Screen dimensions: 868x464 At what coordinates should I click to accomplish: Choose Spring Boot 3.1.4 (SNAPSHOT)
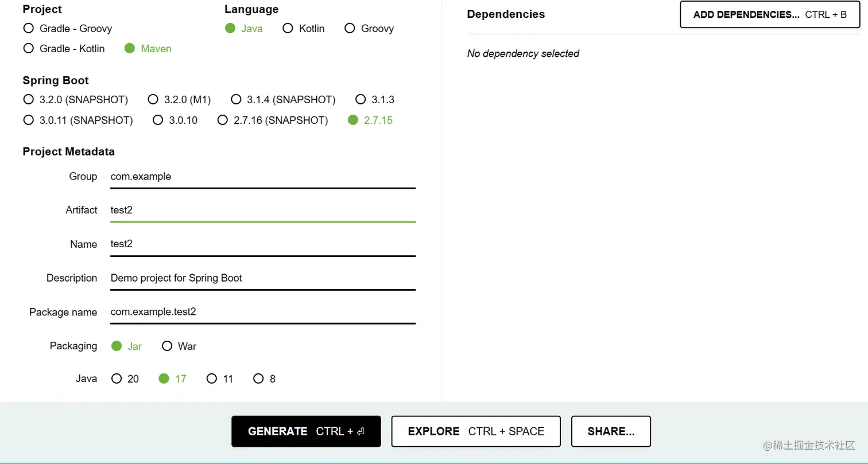coord(283,99)
